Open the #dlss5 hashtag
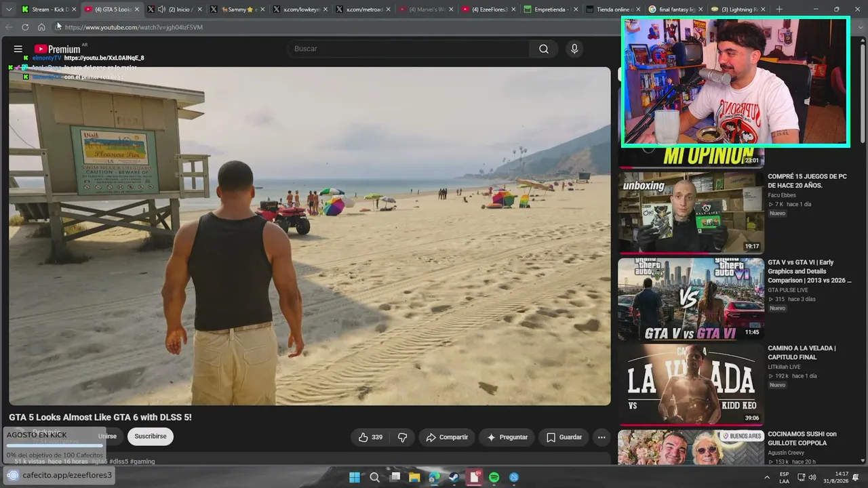 (x=118, y=462)
